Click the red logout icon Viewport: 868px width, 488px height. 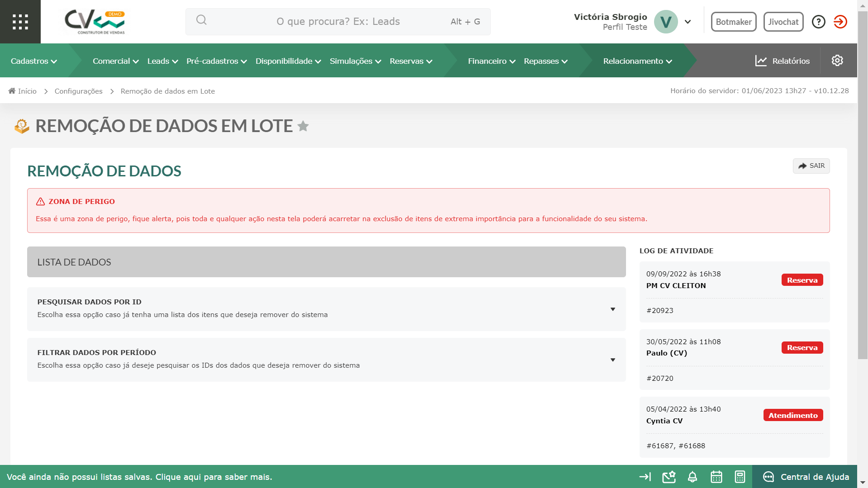point(840,22)
